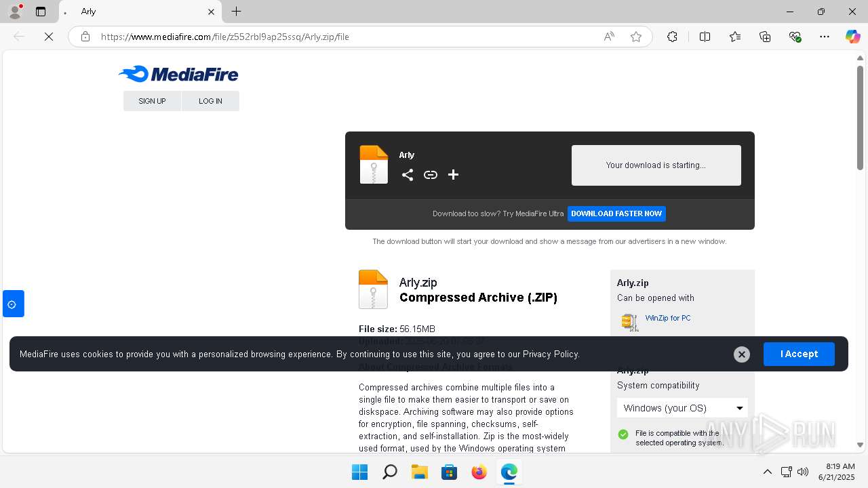Expand the Windows (your OS) dropdown

pyautogui.click(x=682, y=408)
